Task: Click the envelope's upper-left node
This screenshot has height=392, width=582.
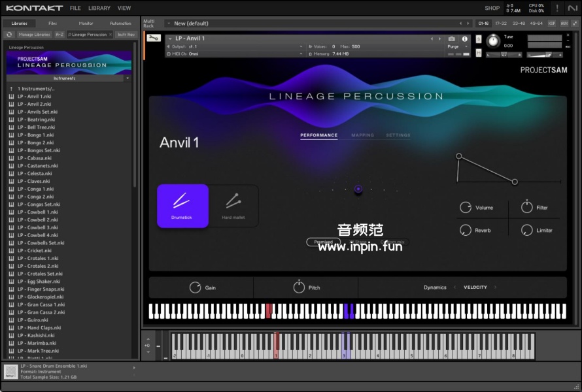Action: pyautogui.click(x=459, y=156)
